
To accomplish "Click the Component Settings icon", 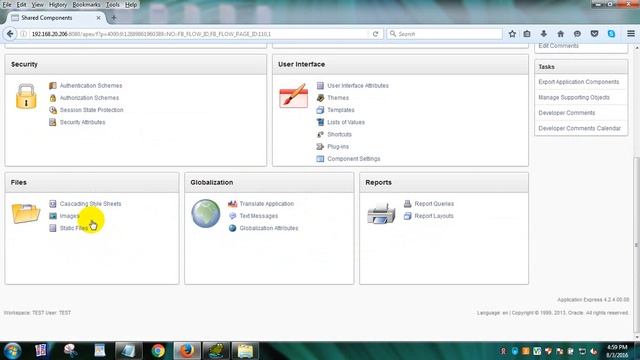I will [320, 159].
